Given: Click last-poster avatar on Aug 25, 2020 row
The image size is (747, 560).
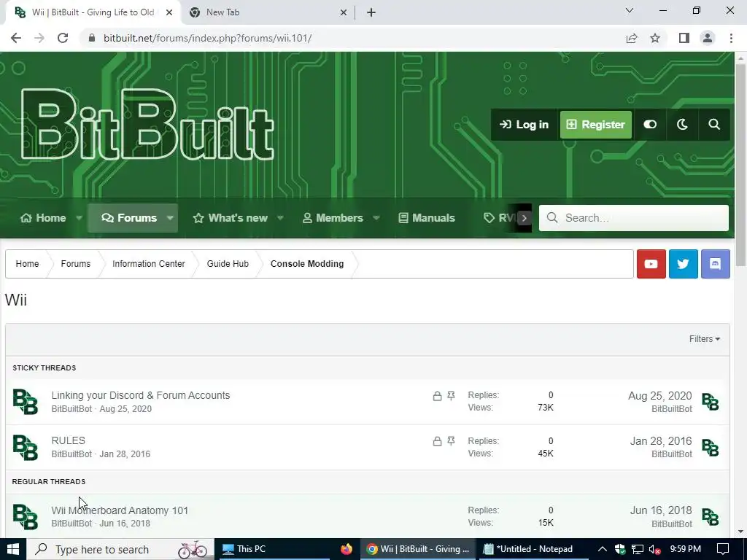Looking at the screenshot, I should click(711, 402).
